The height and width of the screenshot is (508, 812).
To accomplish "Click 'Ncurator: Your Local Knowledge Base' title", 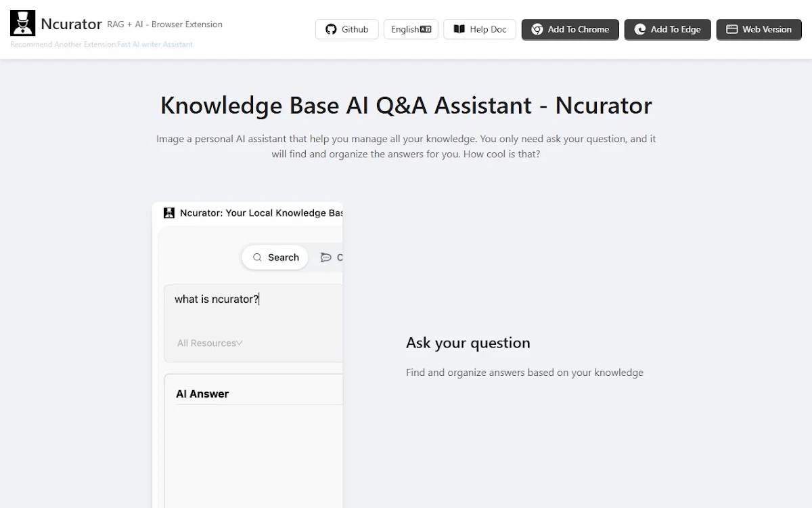I will [x=261, y=213].
